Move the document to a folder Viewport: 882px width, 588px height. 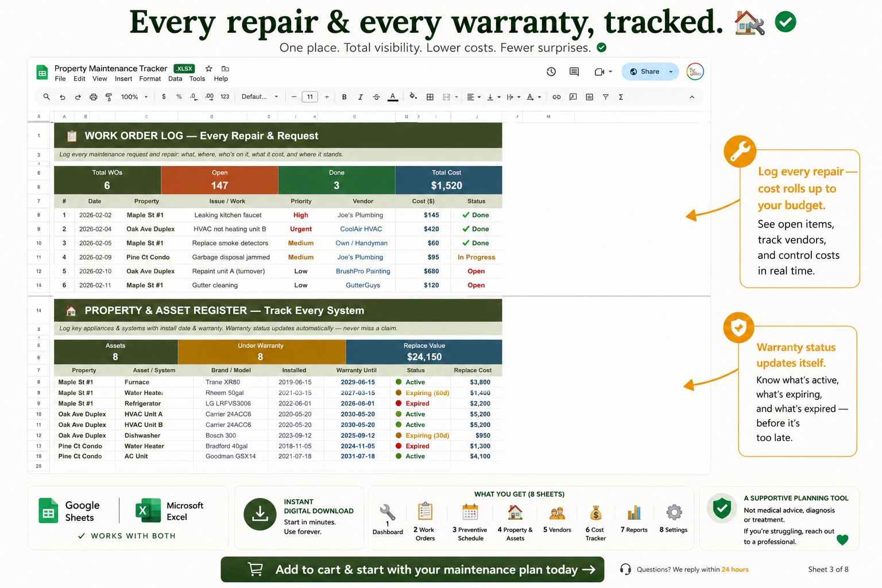coord(225,68)
